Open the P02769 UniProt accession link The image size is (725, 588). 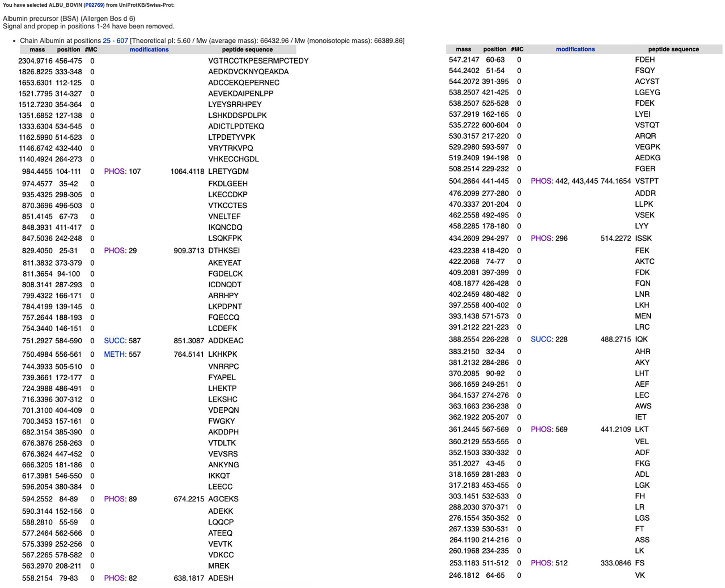tap(94, 5)
